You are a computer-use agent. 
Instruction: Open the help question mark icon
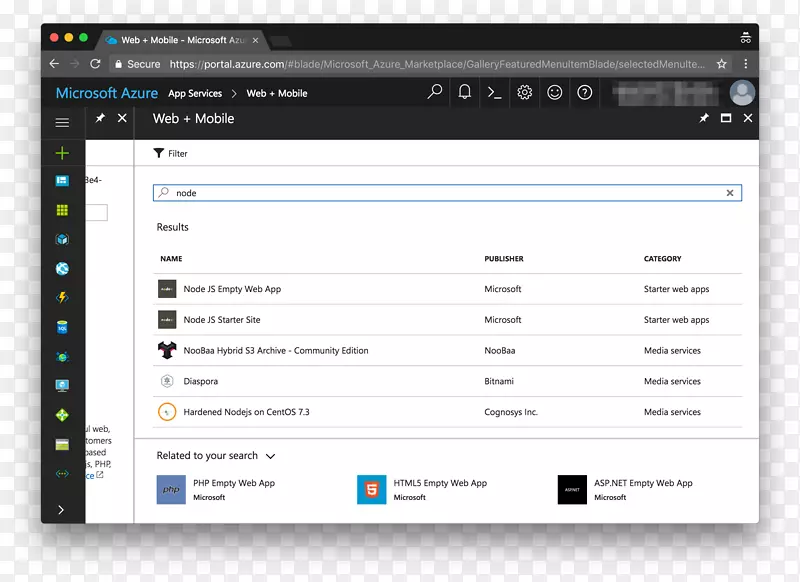(585, 93)
